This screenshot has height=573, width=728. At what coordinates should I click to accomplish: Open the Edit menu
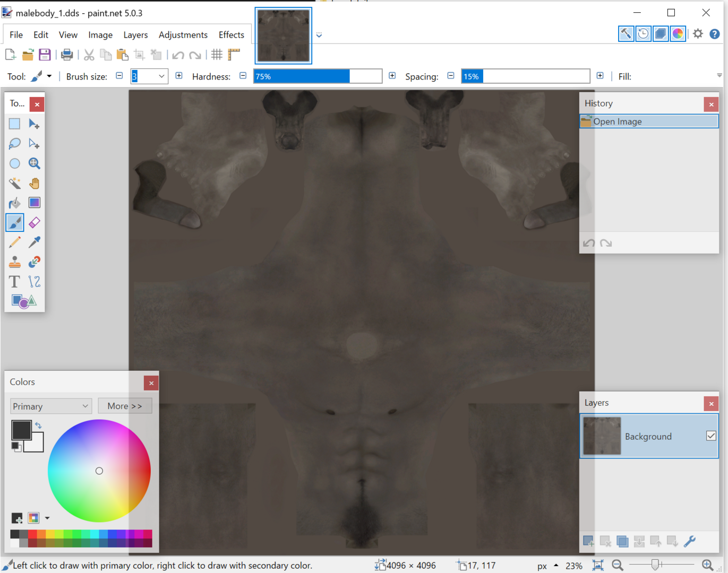pyautogui.click(x=41, y=34)
